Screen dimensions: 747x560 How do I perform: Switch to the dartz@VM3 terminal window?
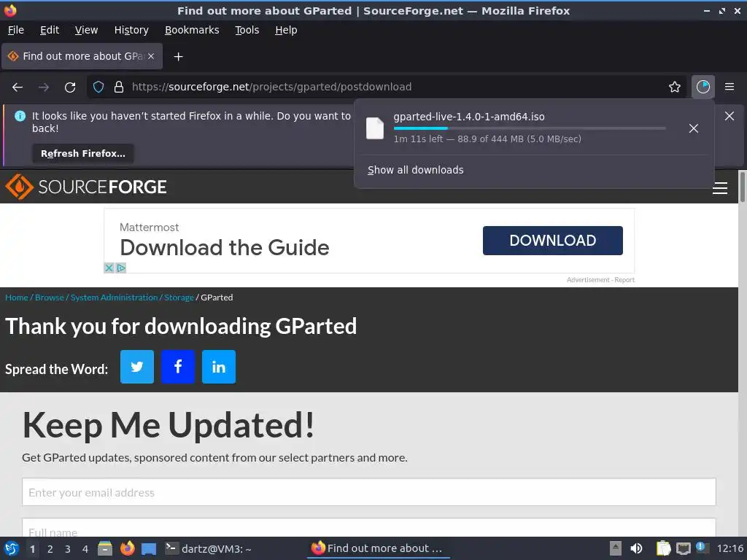click(x=208, y=549)
